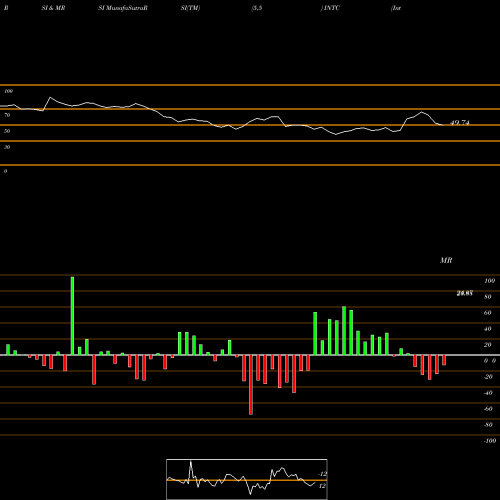Click the MR axis label -100
This screenshot has height=500, width=500.
click(490, 441)
